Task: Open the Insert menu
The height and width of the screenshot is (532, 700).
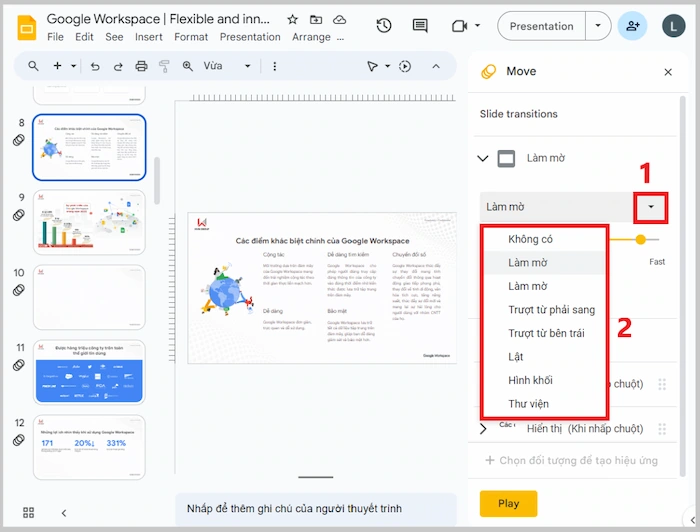Action: point(149,37)
